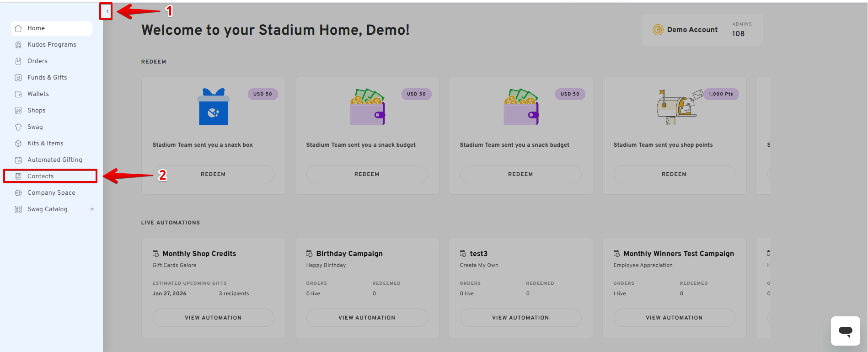Open Wallets using its sidebar icon
This screenshot has width=868, height=352.
pyautogui.click(x=18, y=94)
